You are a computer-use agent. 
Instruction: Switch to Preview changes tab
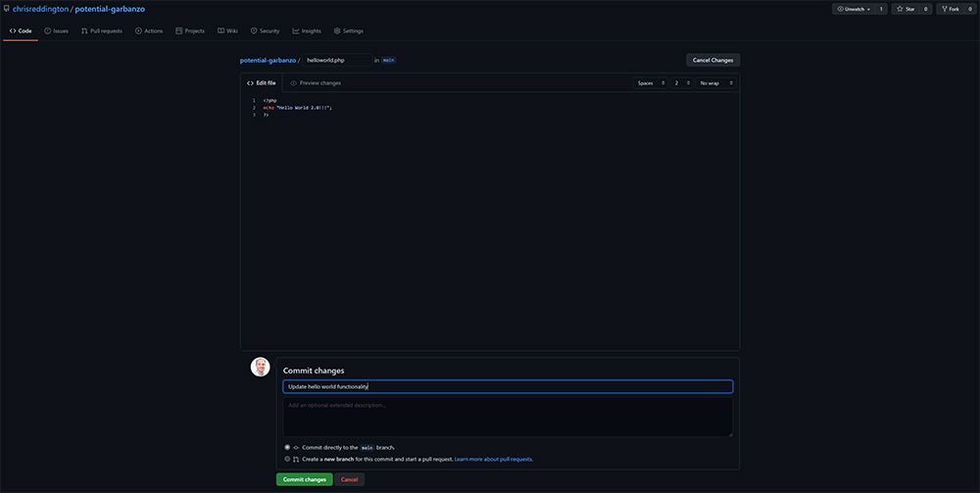tap(316, 82)
